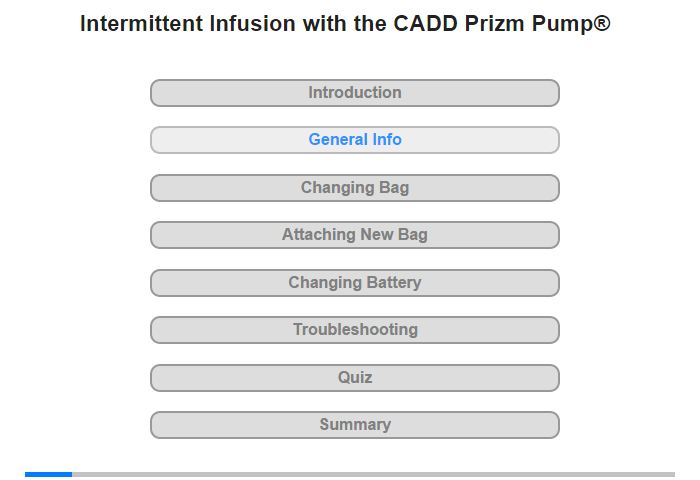
Task: Open the Introduction section
Action: pyautogui.click(x=354, y=93)
